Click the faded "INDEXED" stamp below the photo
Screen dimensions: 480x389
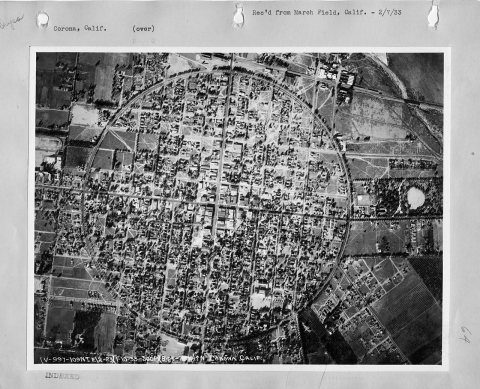click(62, 376)
